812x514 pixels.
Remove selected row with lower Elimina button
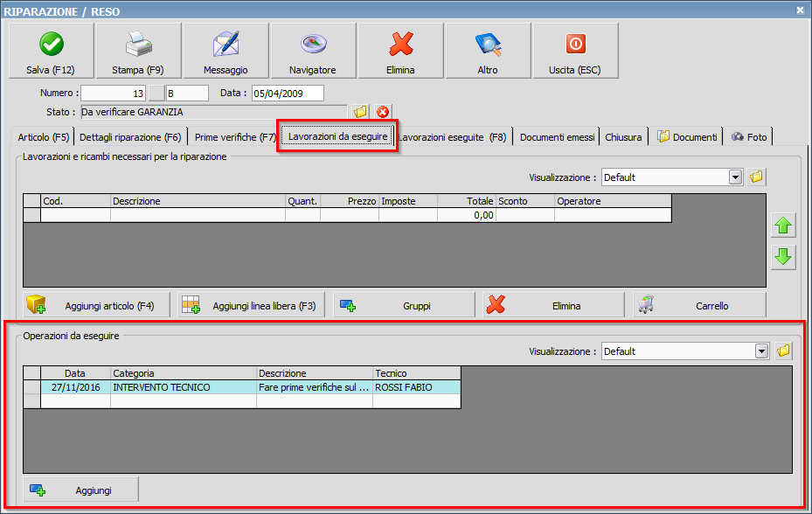553,305
